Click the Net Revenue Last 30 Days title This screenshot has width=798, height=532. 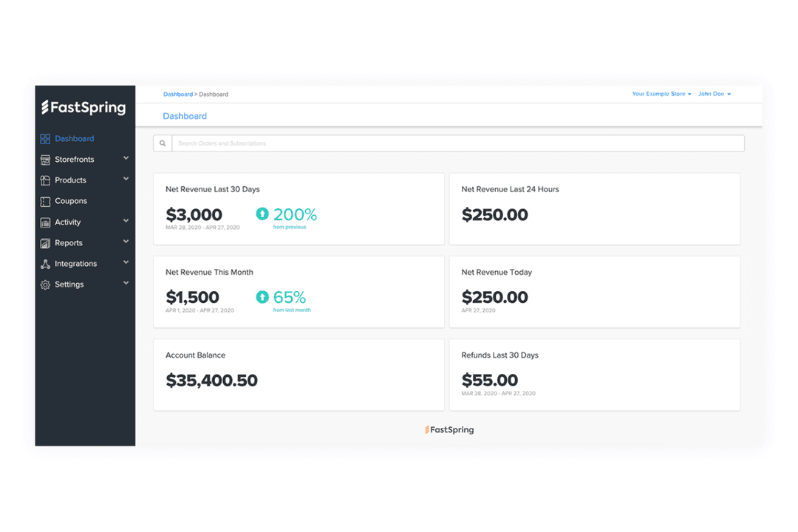(213, 189)
